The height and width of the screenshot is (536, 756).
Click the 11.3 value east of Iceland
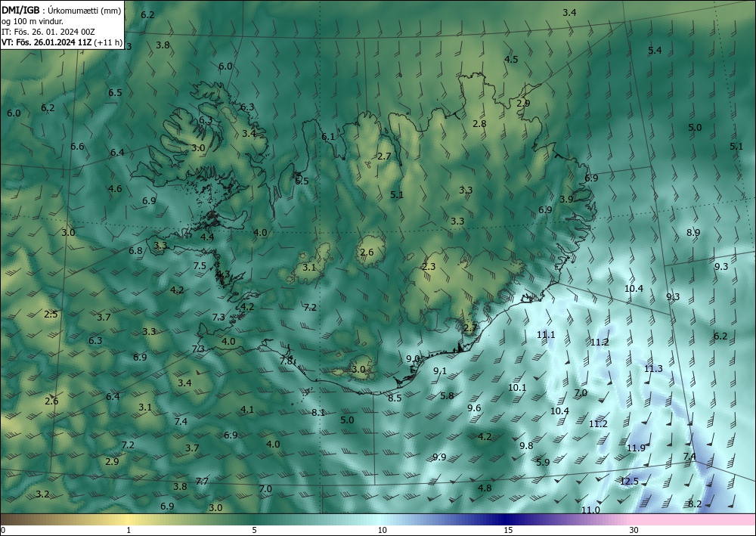coord(653,369)
